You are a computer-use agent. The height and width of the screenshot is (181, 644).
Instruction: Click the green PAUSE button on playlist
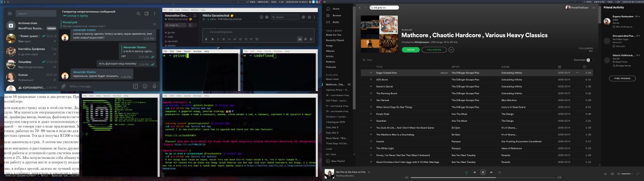point(411,50)
